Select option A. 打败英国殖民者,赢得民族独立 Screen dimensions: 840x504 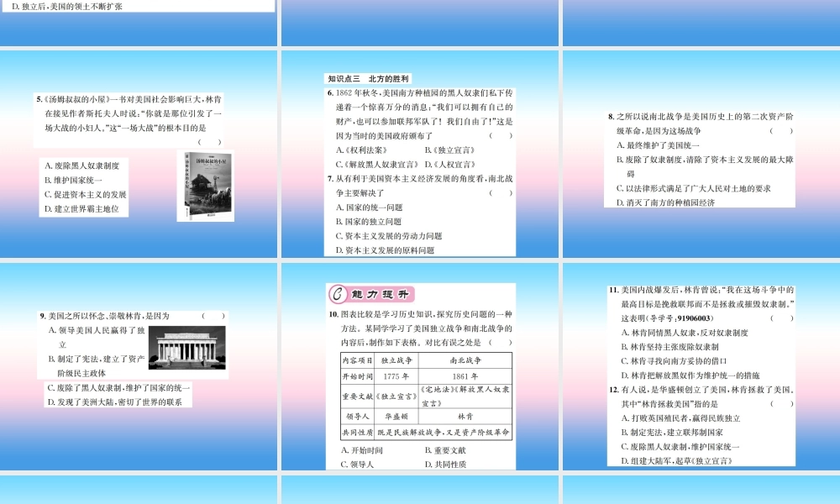[681, 419]
